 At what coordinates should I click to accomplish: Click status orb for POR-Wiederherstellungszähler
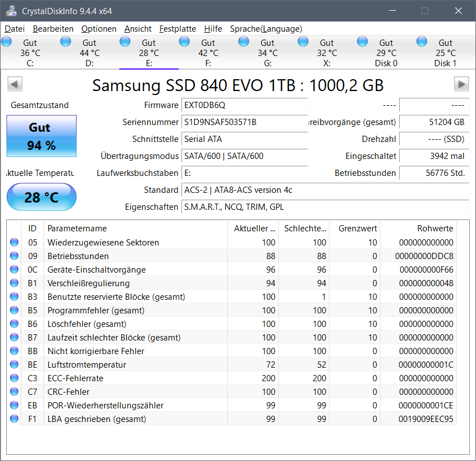click(x=14, y=405)
